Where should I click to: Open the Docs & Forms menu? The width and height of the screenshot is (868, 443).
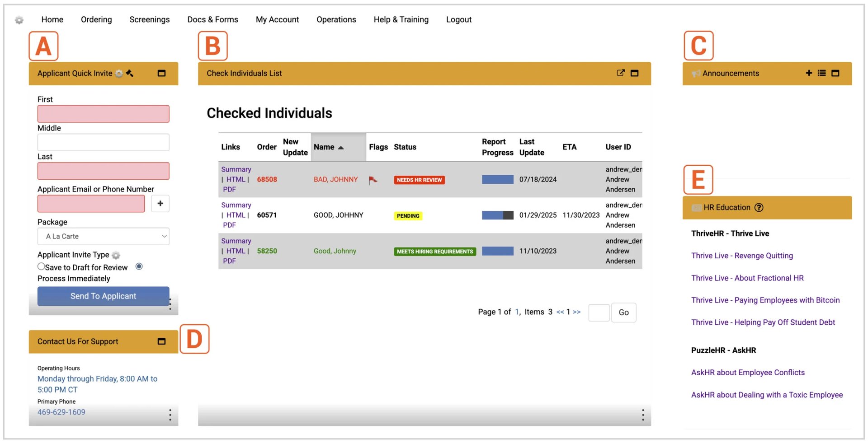[212, 19]
